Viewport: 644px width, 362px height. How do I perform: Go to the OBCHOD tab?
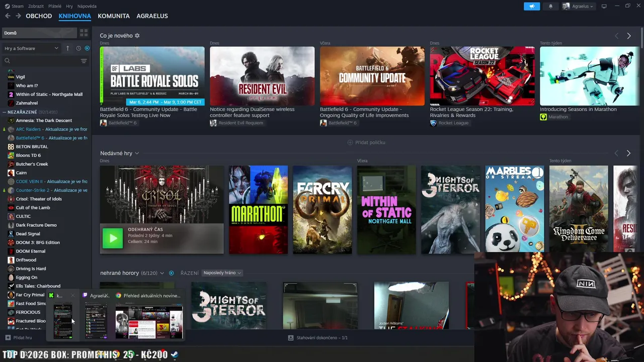click(x=39, y=16)
